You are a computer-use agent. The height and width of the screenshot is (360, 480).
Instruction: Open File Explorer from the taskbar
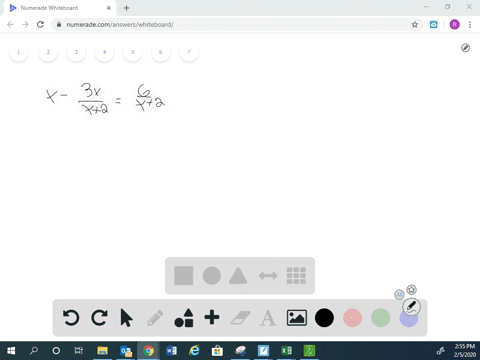(x=103, y=351)
